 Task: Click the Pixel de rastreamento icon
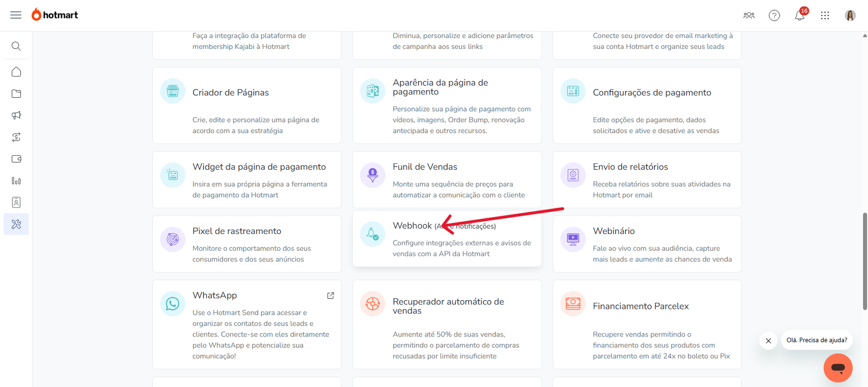173,239
